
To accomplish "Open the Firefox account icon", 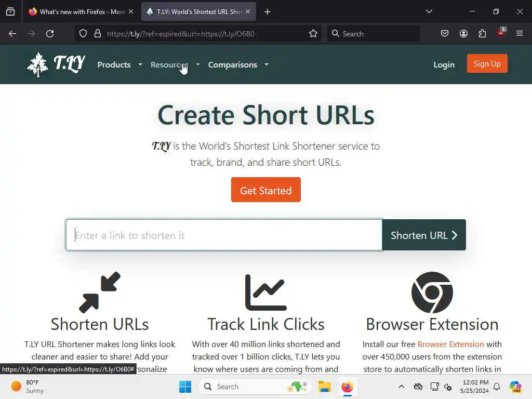I will (x=463, y=34).
